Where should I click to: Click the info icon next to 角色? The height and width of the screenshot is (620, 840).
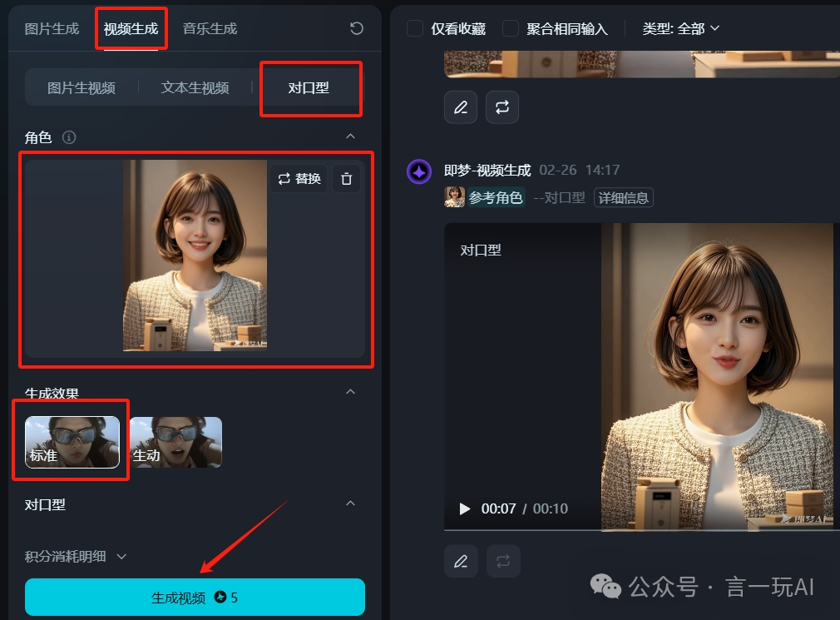tap(69, 137)
